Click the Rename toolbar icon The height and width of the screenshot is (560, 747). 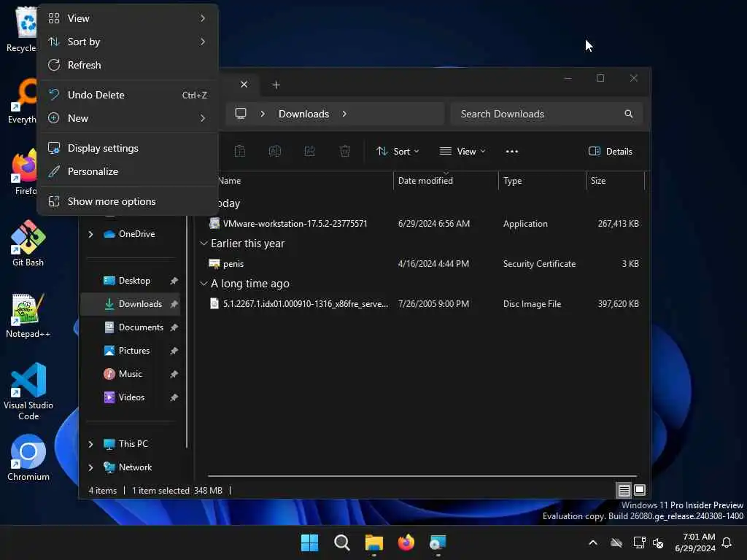[x=275, y=152]
